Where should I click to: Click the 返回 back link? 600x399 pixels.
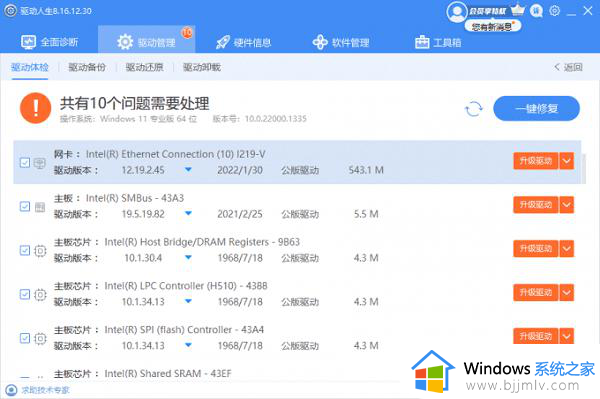pos(568,67)
